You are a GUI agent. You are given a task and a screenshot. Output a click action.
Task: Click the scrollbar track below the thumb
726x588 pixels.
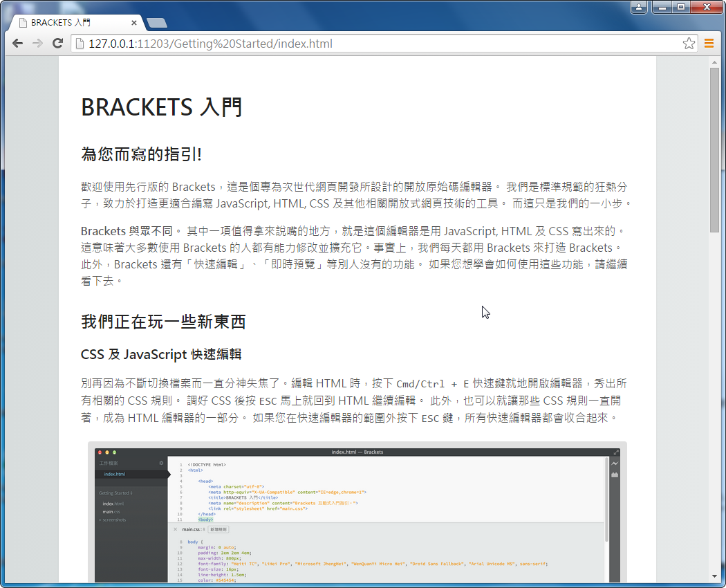[x=714, y=415]
